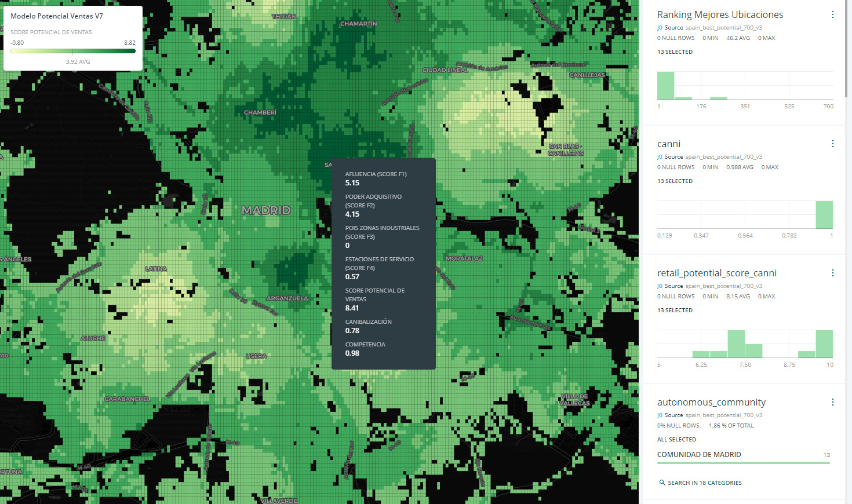The width and height of the screenshot is (852, 504).
Task: Click the MADRID city label on the map
Action: (266, 210)
